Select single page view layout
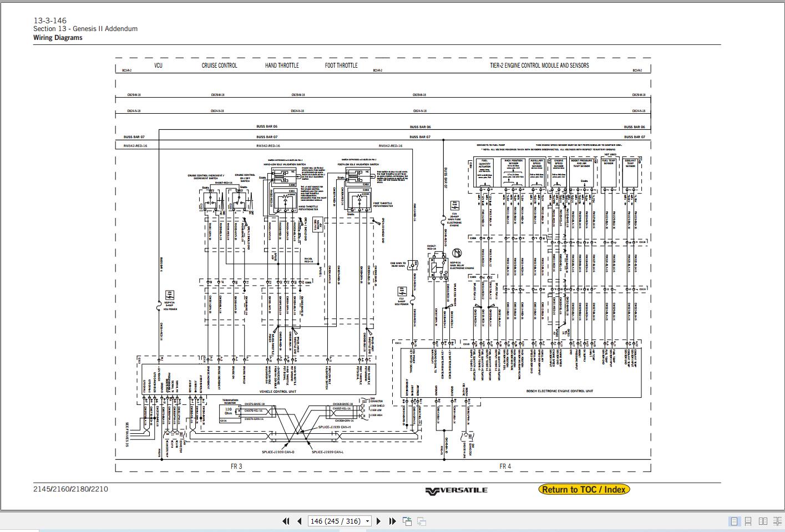 tap(734, 521)
